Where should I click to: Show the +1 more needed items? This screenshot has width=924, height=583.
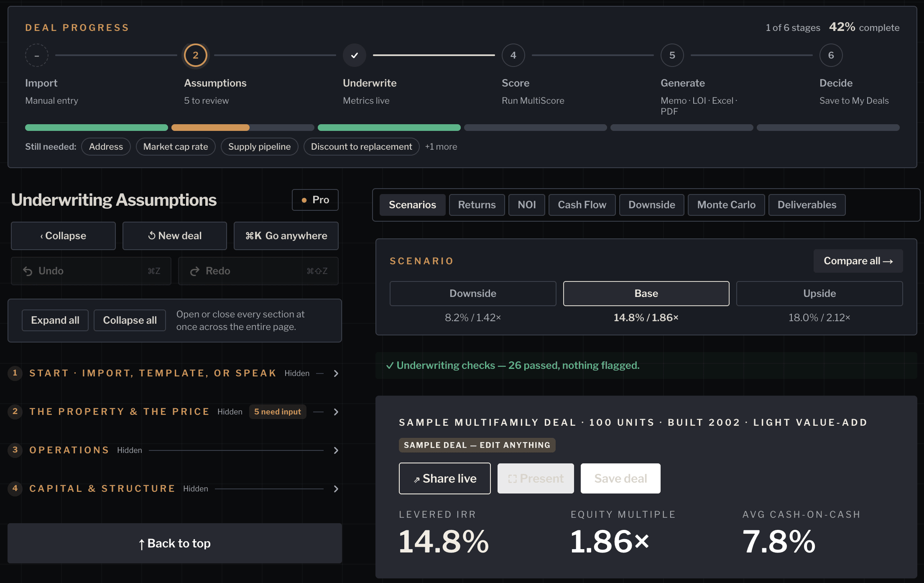pos(441,147)
